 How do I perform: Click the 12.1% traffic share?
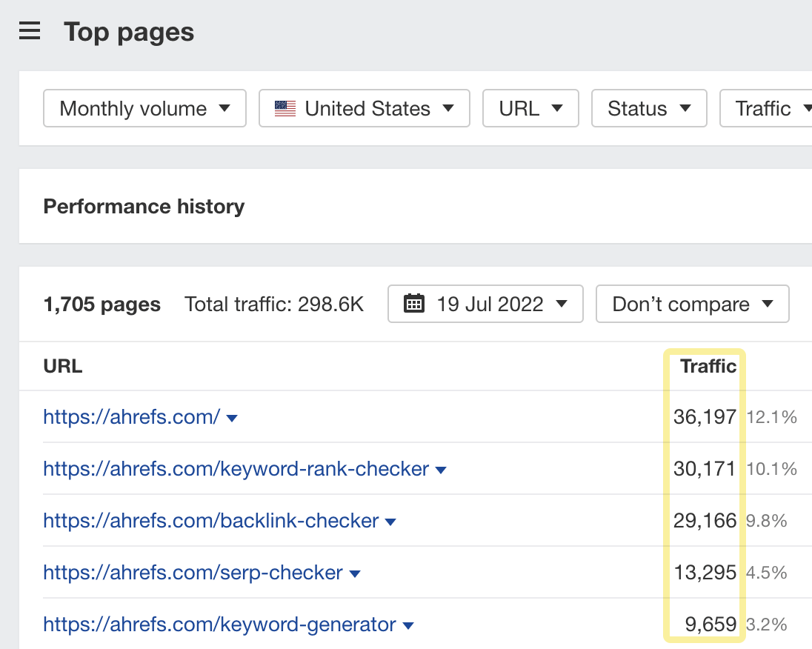pos(771,417)
